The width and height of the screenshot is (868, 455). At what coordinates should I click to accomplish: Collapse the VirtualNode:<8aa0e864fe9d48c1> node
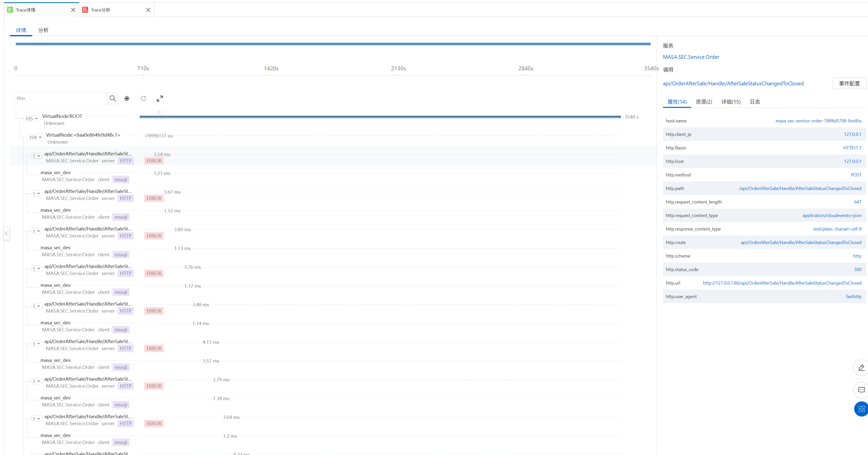35,137
